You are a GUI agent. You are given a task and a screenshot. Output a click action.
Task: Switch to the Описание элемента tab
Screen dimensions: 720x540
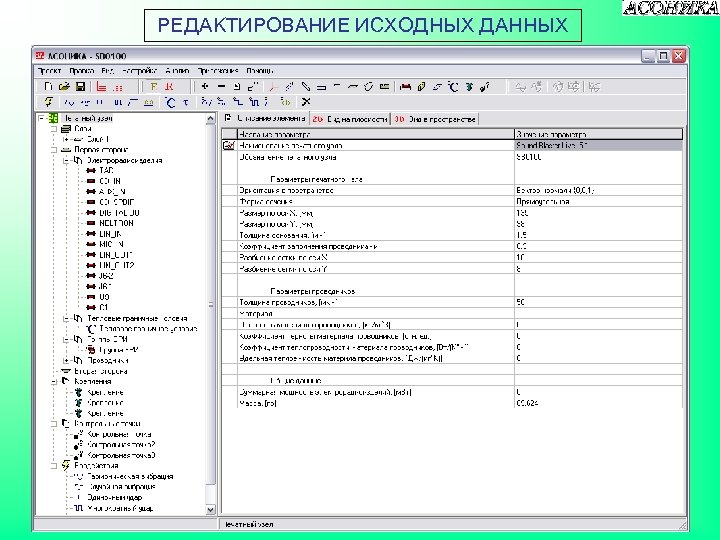click(265, 118)
